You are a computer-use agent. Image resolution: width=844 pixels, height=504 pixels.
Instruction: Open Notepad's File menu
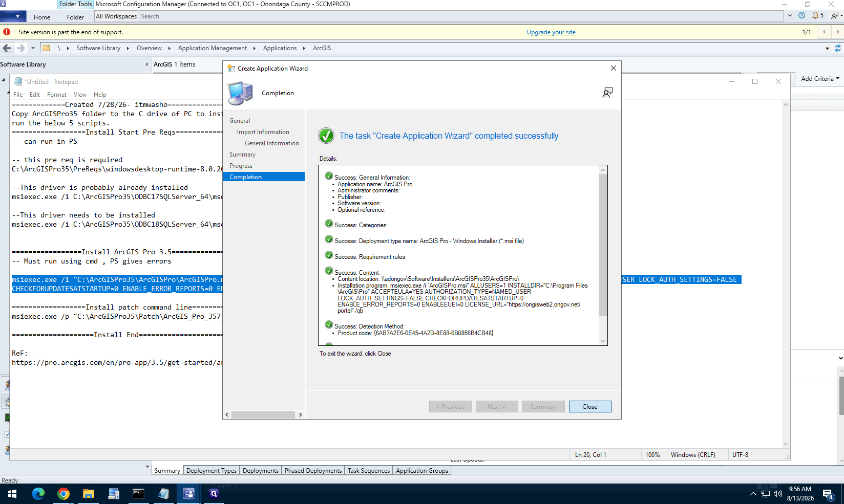tap(18, 95)
